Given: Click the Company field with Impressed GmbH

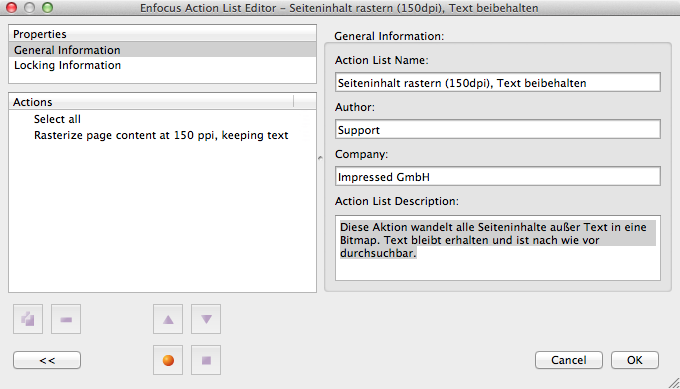Looking at the screenshot, I should pos(498,176).
